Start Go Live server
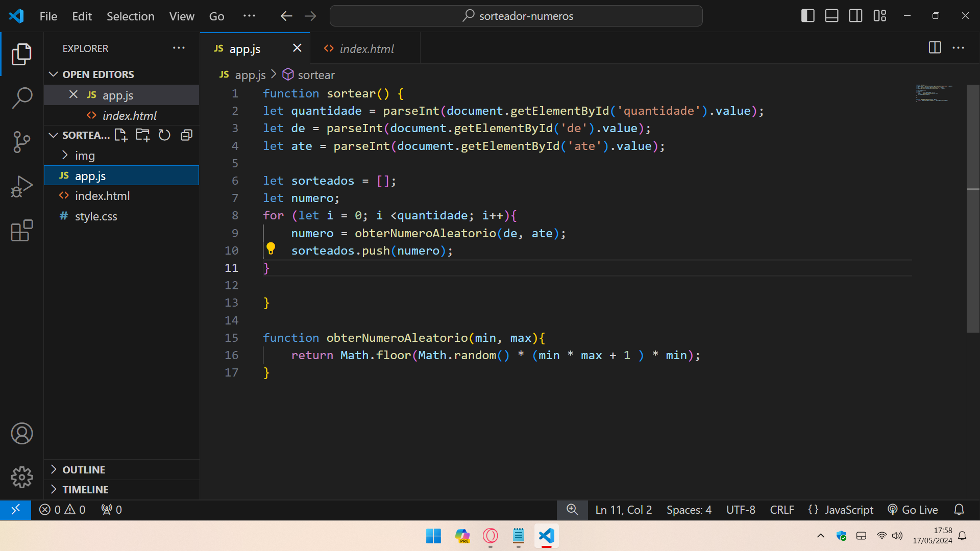 [x=913, y=510]
